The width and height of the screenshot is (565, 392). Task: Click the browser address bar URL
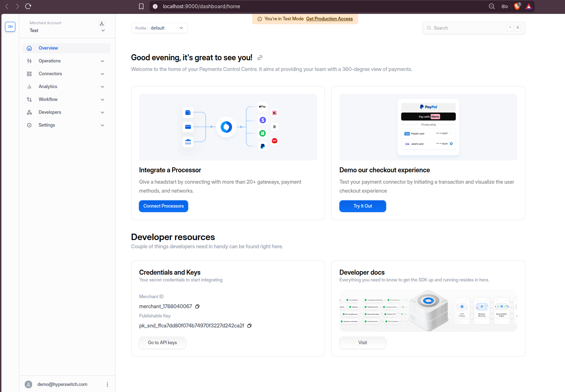pyautogui.click(x=202, y=6)
